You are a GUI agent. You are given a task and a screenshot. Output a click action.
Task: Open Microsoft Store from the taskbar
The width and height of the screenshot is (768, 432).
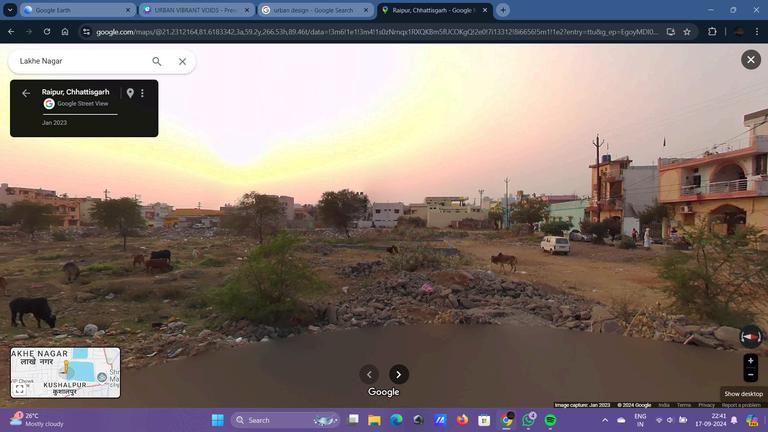(x=484, y=420)
